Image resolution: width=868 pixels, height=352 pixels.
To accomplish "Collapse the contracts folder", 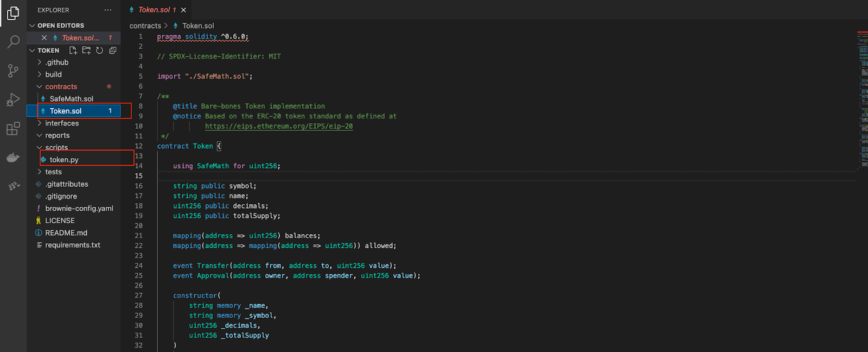I will (x=61, y=87).
